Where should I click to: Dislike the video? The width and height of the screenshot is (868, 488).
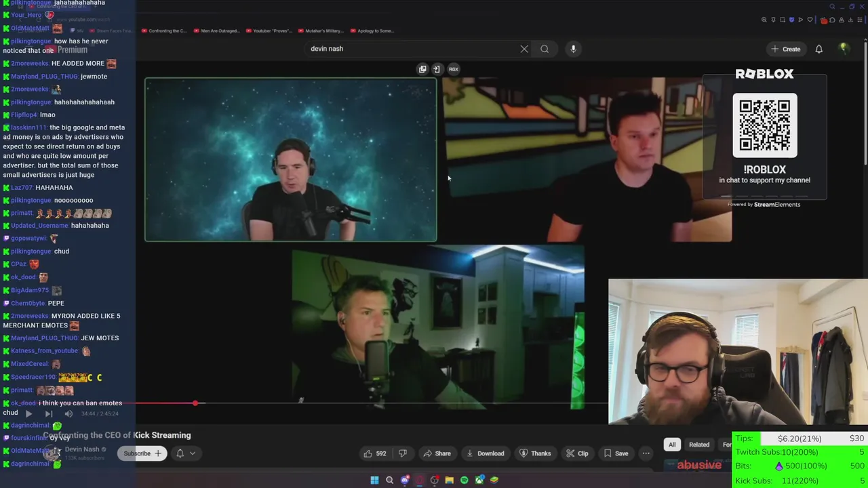[x=402, y=453]
